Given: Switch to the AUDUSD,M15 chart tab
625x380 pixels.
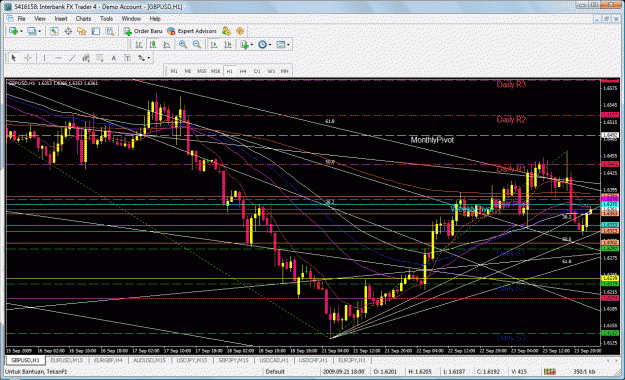Looking at the screenshot, I should (149, 360).
